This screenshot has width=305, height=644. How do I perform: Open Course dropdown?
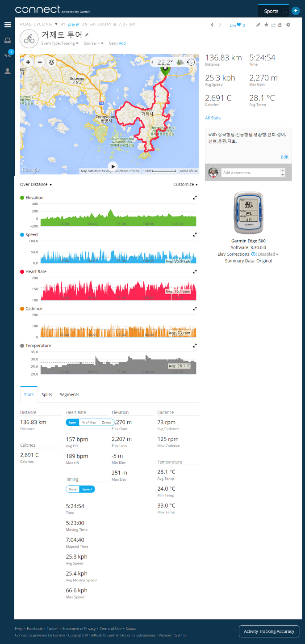[x=94, y=43]
